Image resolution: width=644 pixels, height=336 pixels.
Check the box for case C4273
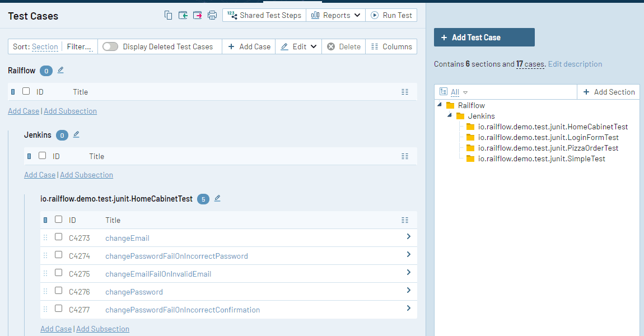point(58,236)
